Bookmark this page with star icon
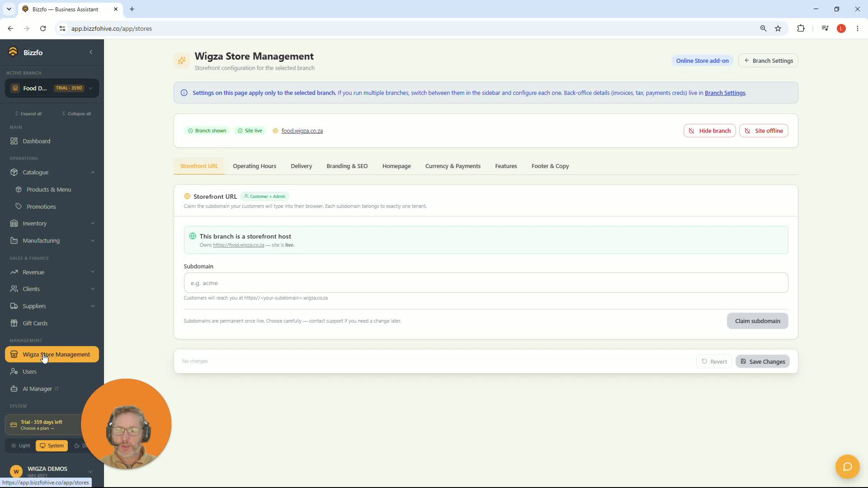Screen dimensions: 868x488 click(778, 28)
